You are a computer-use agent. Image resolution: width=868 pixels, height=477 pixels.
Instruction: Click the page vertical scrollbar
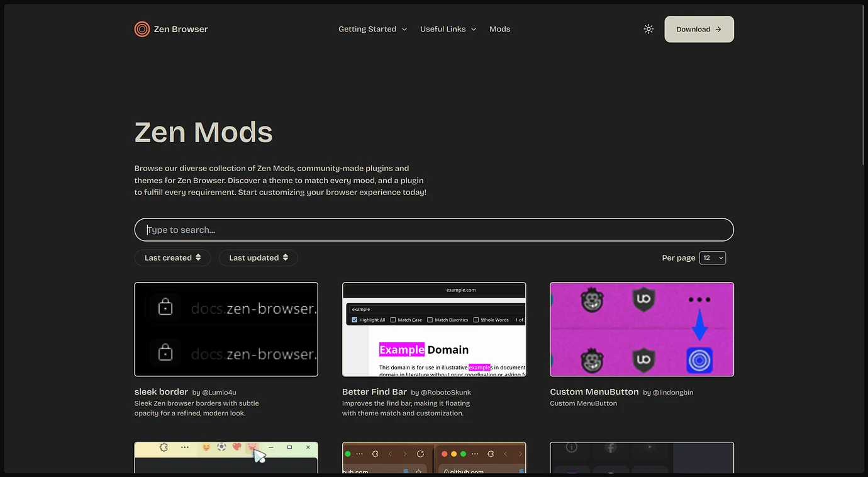(x=865, y=84)
